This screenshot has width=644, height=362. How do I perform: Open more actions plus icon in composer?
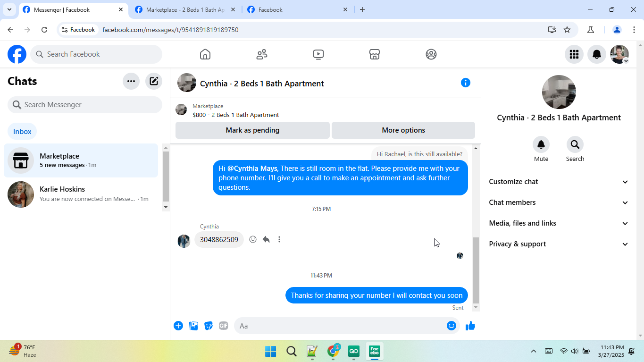178,326
